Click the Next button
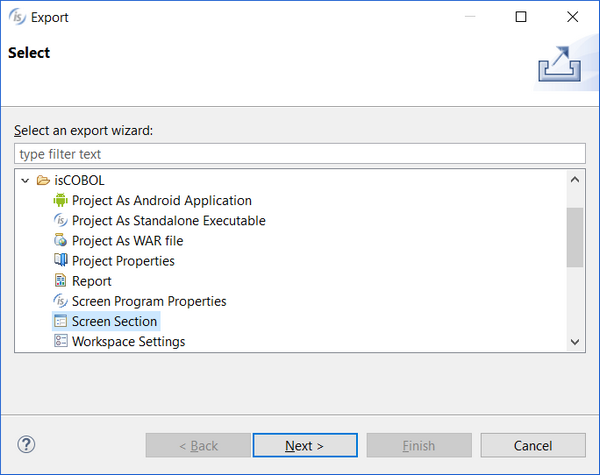600x475 pixels. [305, 446]
